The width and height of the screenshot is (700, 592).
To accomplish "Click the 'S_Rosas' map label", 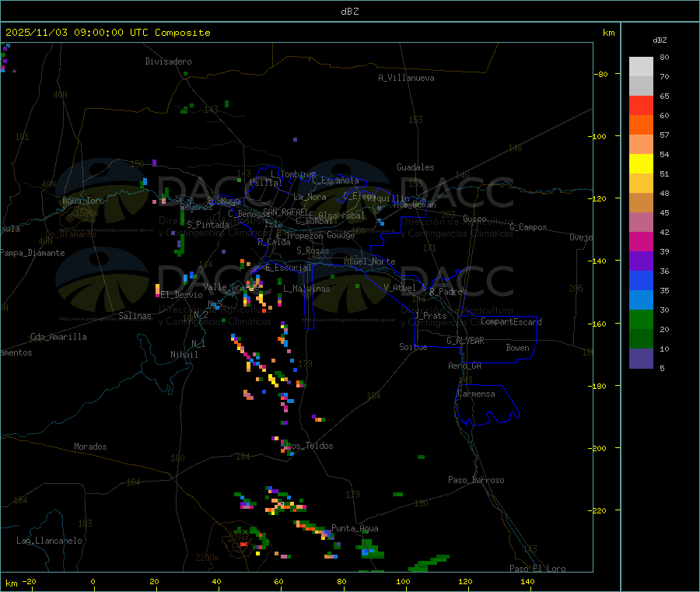I will click(x=313, y=250).
